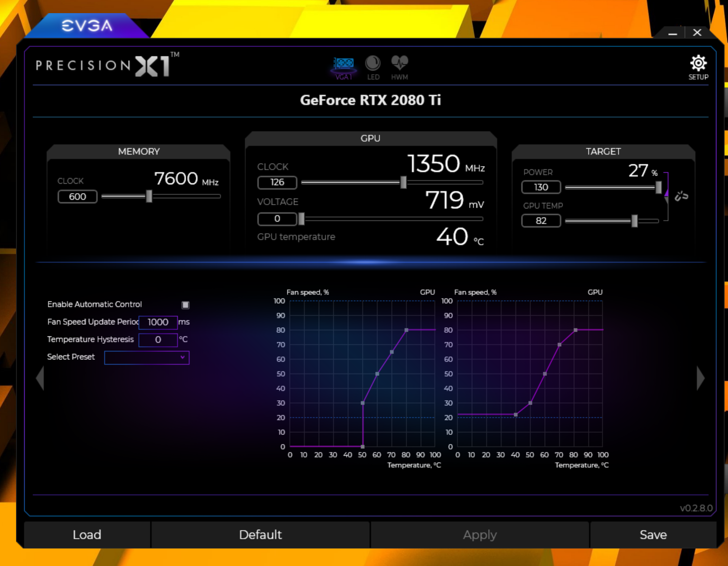Click the GPU temp target slider handle
Screen dimensions: 728x566
pyautogui.click(x=634, y=221)
